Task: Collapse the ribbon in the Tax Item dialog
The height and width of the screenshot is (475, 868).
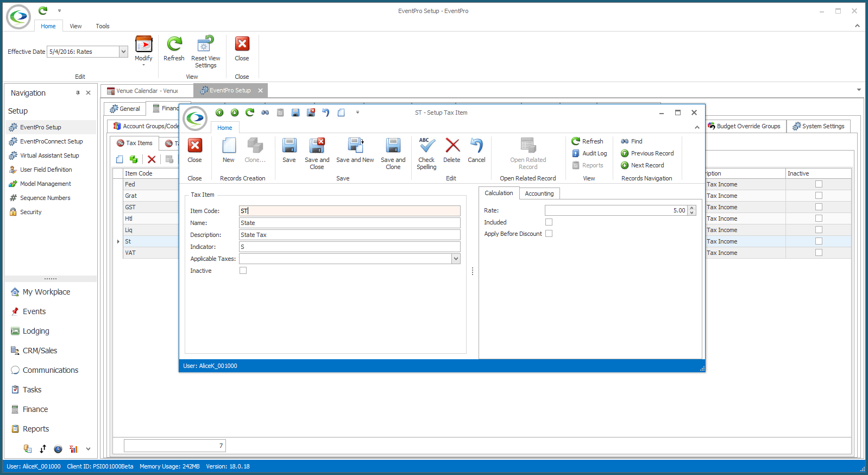Action: click(697, 127)
